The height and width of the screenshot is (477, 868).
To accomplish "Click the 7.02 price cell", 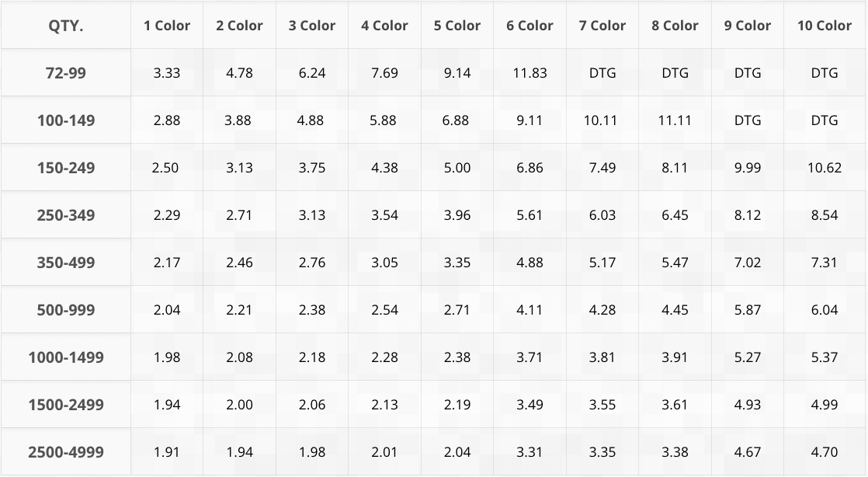I will pyautogui.click(x=748, y=263).
